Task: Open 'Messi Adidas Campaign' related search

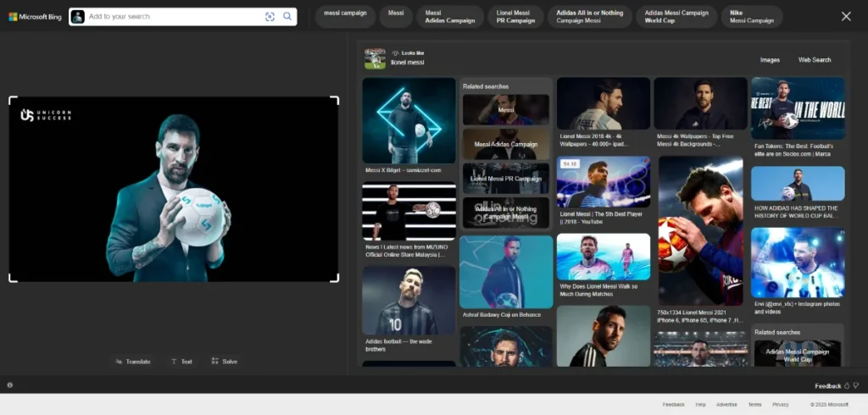Action: click(x=506, y=144)
